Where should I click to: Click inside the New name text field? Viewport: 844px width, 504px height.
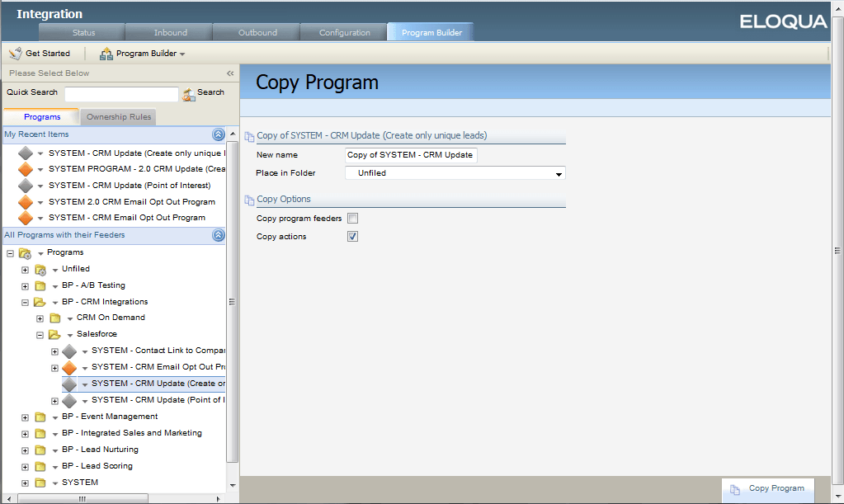(x=410, y=154)
